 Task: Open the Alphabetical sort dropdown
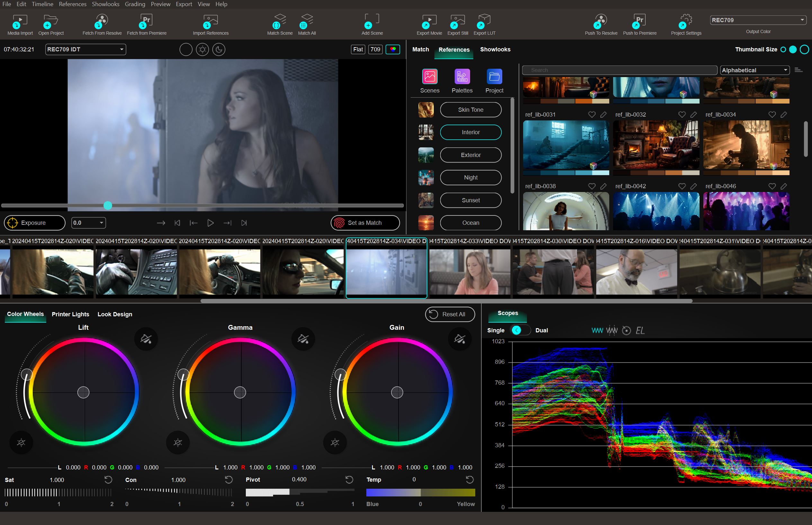[x=755, y=70]
